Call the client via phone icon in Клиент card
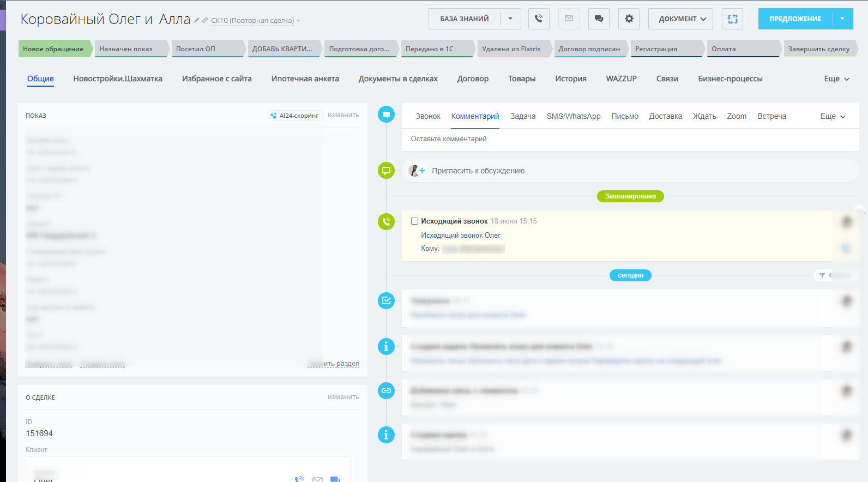The image size is (868, 482). 299,479
